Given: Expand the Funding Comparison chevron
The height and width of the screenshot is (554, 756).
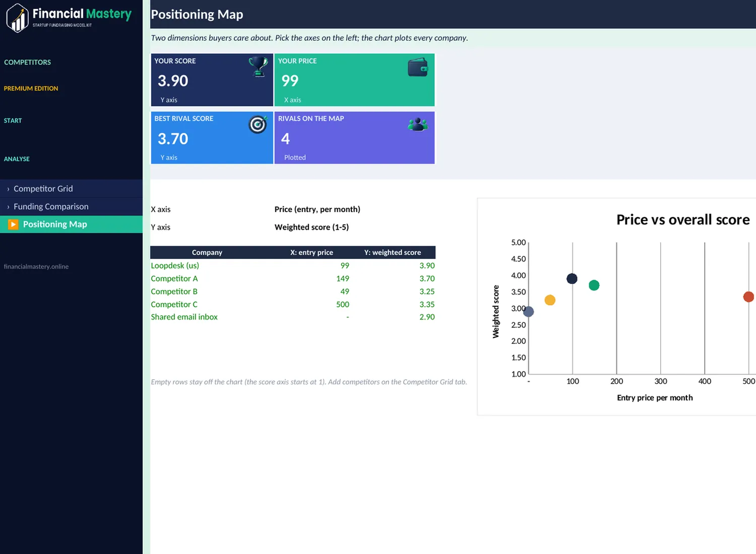Looking at the screenshot, I should pos(8,207).
